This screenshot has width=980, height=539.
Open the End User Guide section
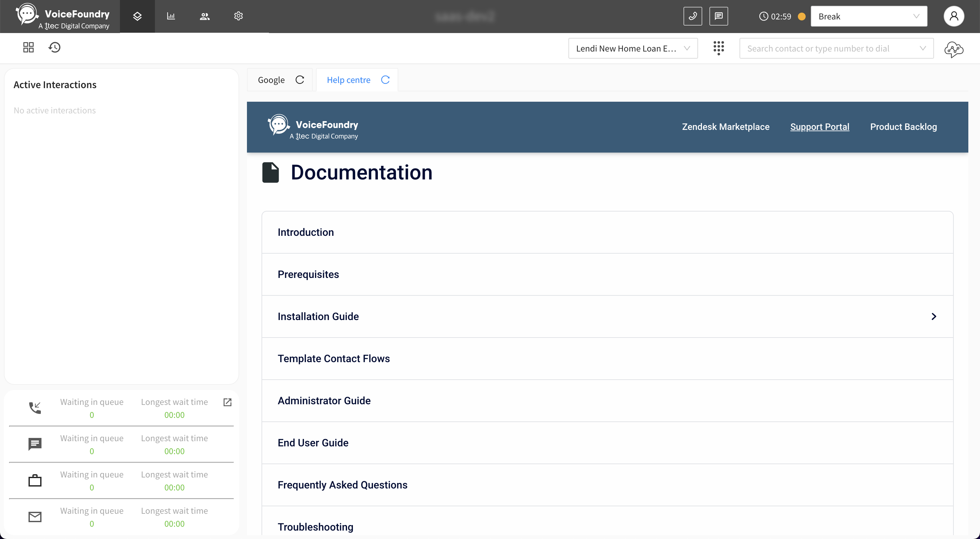coord(608,443)
